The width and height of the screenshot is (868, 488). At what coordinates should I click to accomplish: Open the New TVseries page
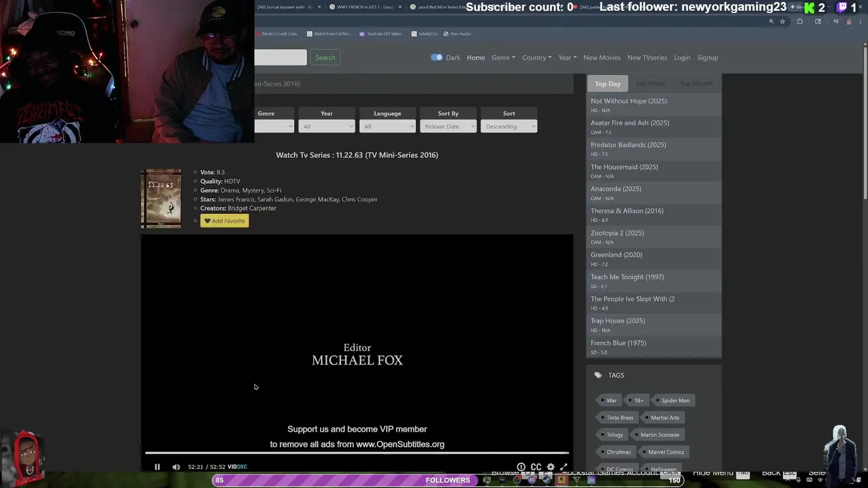click(x=647, y=58)
